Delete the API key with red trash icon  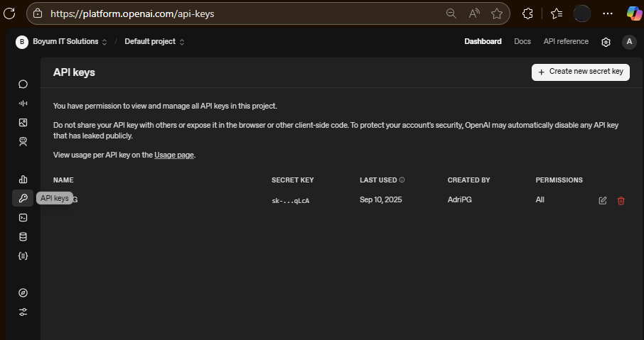pos(621,201)
